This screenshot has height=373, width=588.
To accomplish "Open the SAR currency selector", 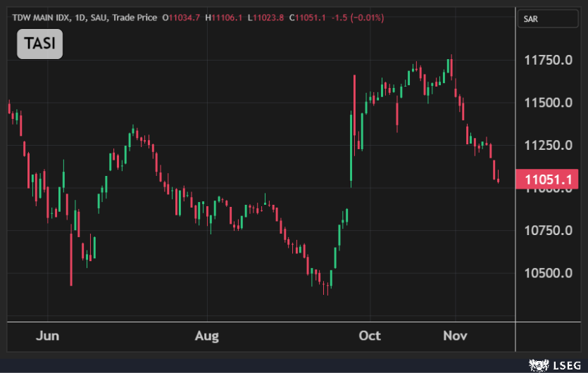I will (x=547, y=20).
